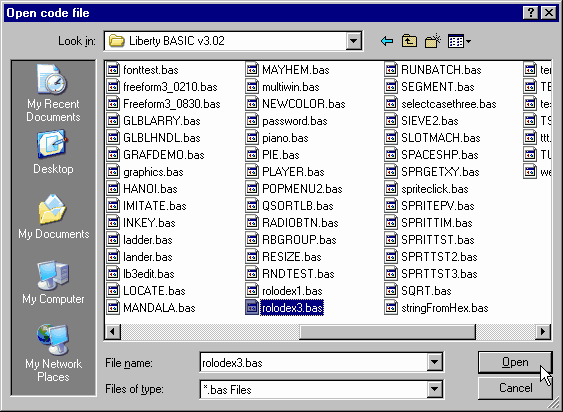
Task: Expand the Files of type dropdown
Action: [434, 389]
